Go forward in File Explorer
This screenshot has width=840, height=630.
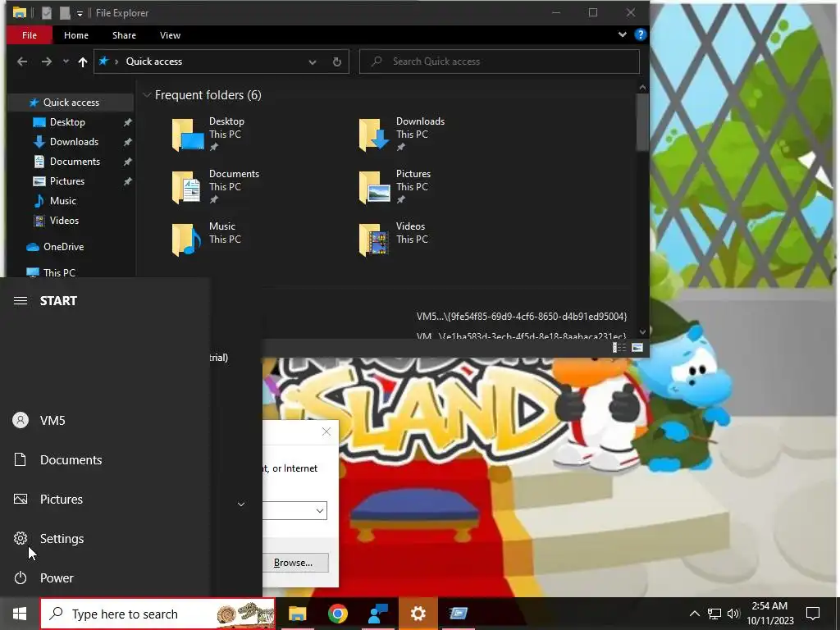[47, 62]
